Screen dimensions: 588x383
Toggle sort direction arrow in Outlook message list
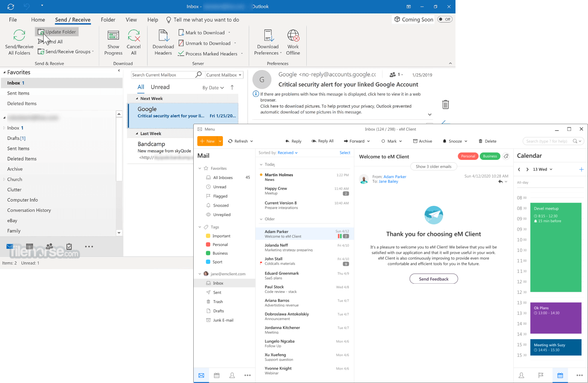pyautogui.click(x=232, y=87)
